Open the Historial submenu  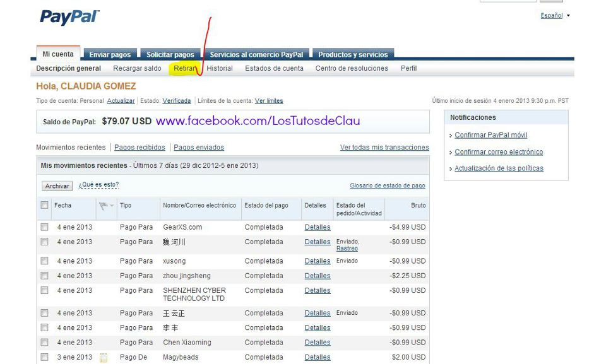[x=220, y=68]
